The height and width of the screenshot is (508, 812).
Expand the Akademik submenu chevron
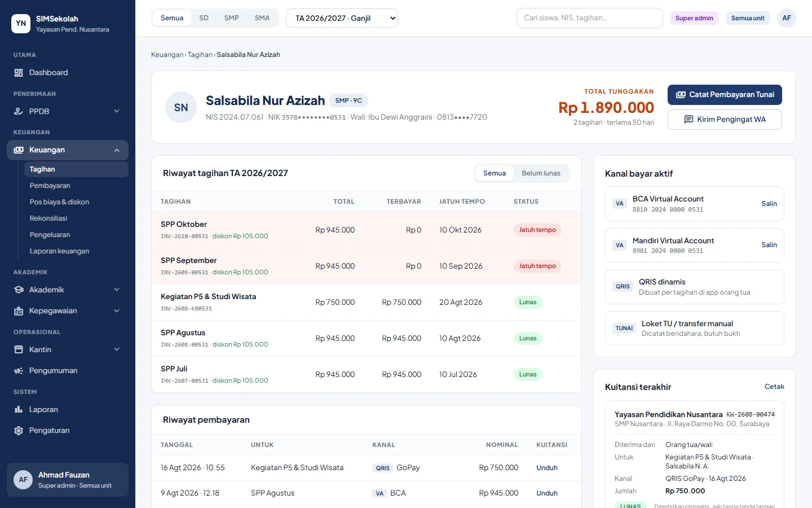point(117,290)
